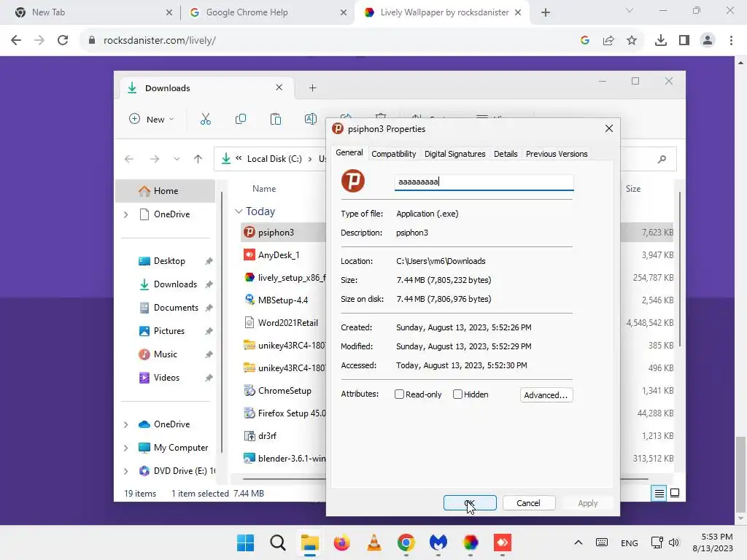Select the Word2021Retail file

(x=287, y=323)
